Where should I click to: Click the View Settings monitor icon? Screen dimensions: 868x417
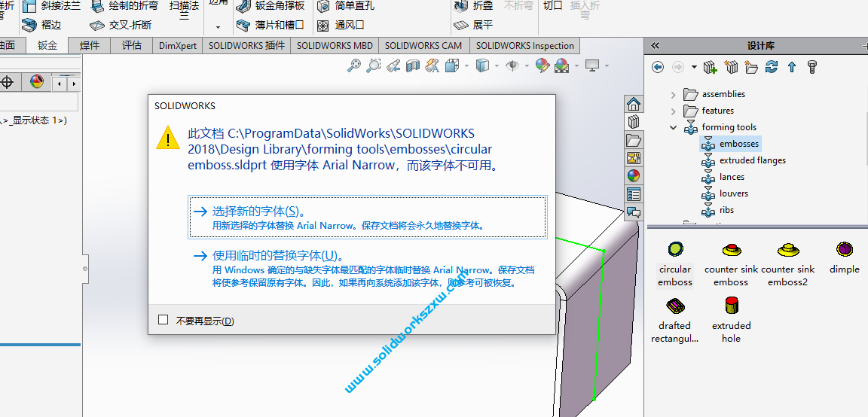pyautogui.click(x=592, y=65)
